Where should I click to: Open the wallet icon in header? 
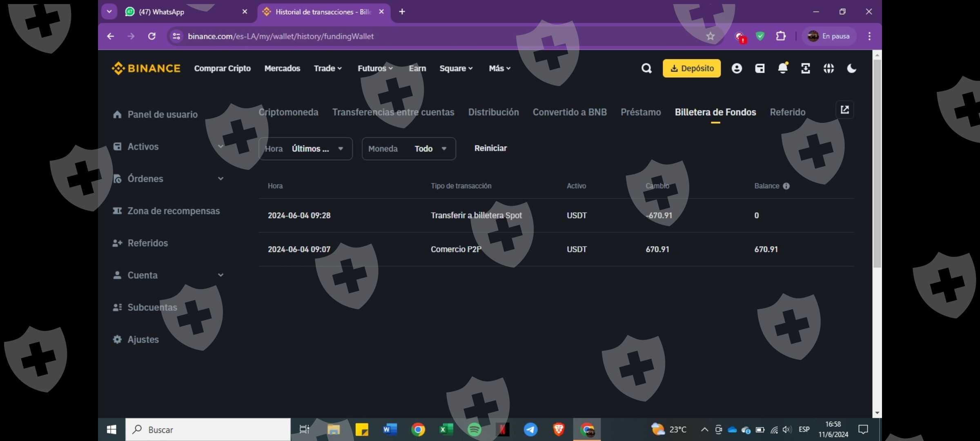pos(759,68)
